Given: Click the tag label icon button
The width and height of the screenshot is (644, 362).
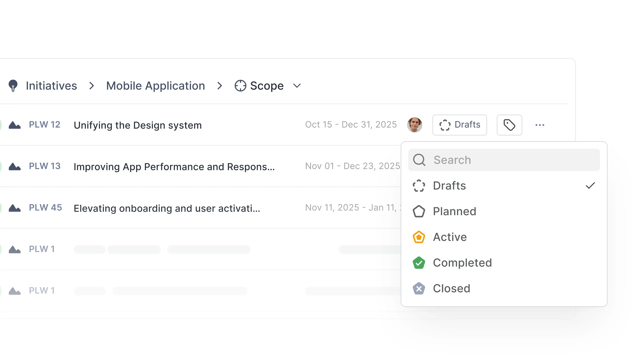Looking at the screenshot, I should tap(509, 125).
